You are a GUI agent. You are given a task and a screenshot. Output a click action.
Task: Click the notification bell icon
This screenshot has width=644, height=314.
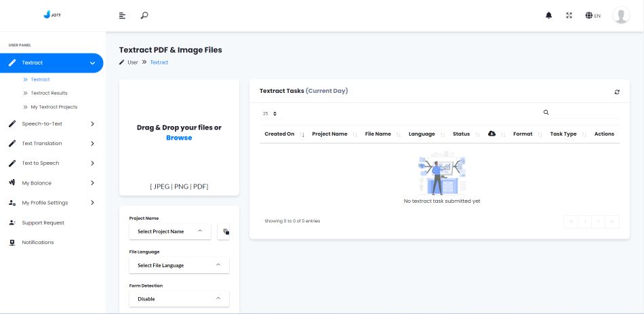(548, 16)
